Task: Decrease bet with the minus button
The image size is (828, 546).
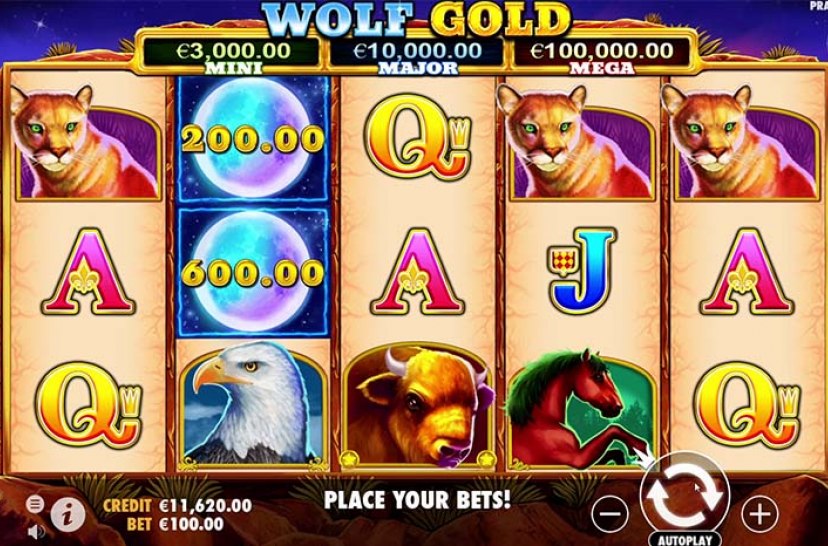Action: point(610,513)
